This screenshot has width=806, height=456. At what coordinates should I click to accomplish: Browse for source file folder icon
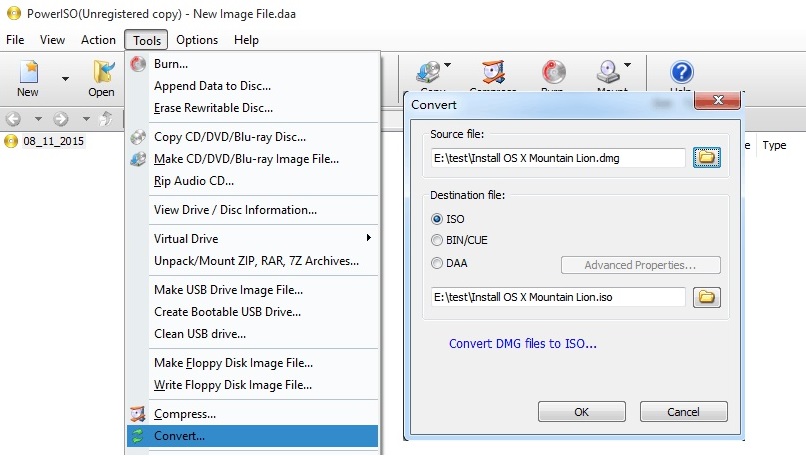click(707, 157)
